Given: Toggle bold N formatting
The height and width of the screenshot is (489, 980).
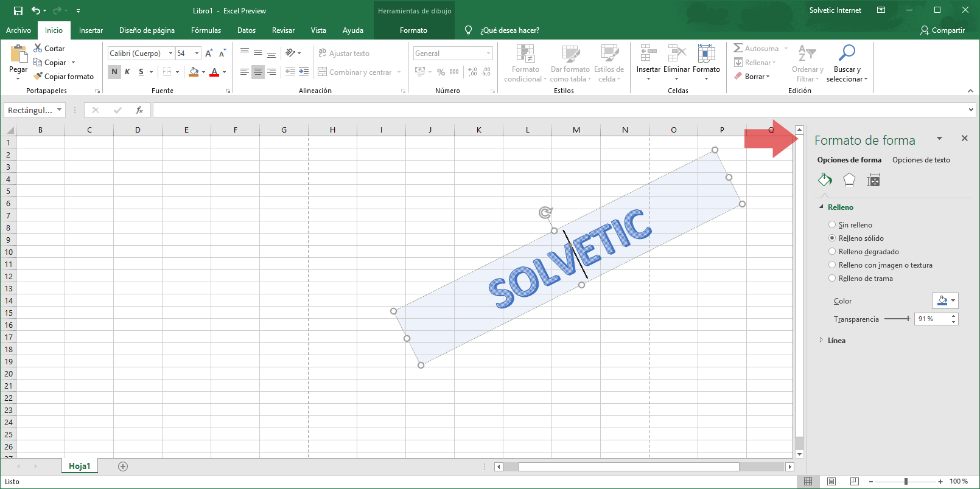Looking at the screenshot, I should (114, 72).
